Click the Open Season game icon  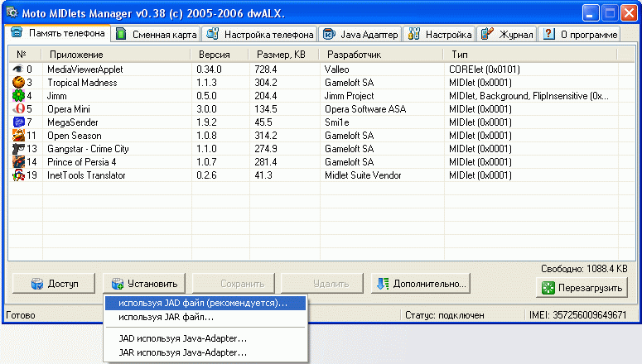(x=18, y=136)
